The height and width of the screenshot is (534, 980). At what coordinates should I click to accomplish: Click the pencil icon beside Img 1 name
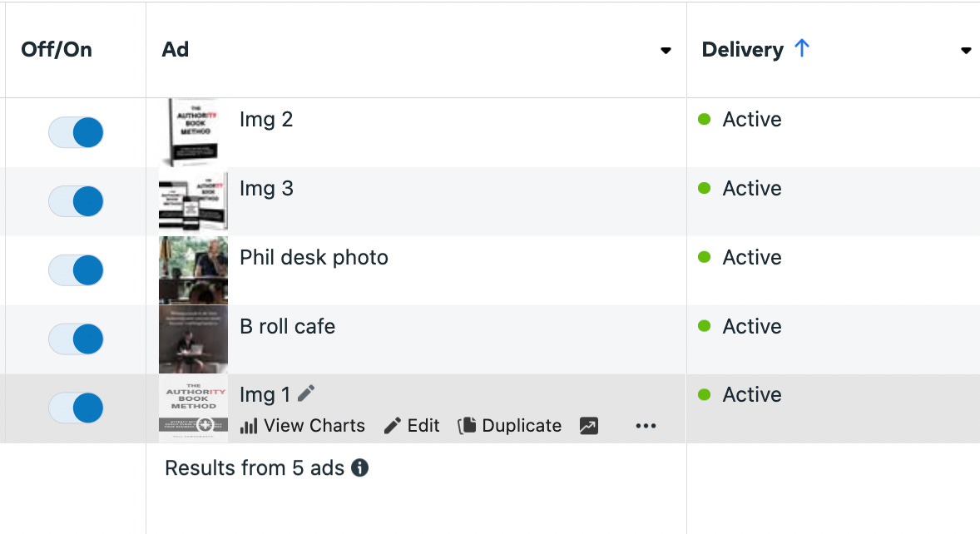(306, 393)
